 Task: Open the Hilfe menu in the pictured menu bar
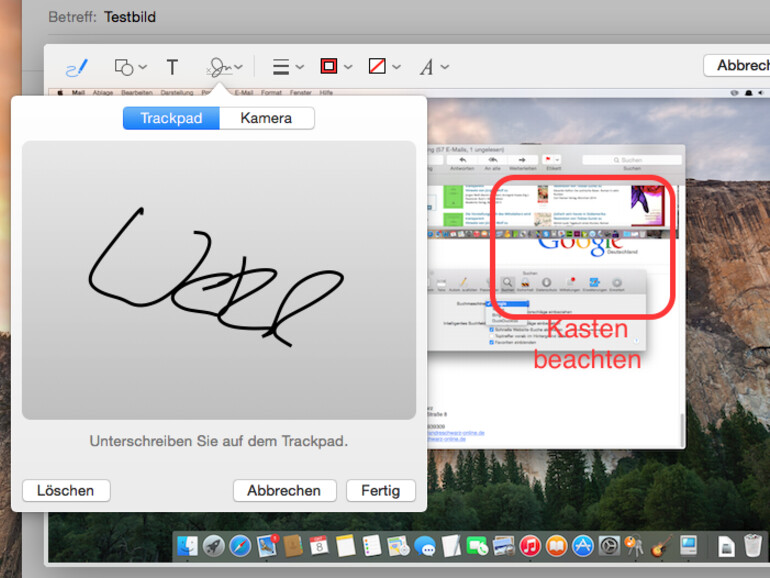(326, 92)
